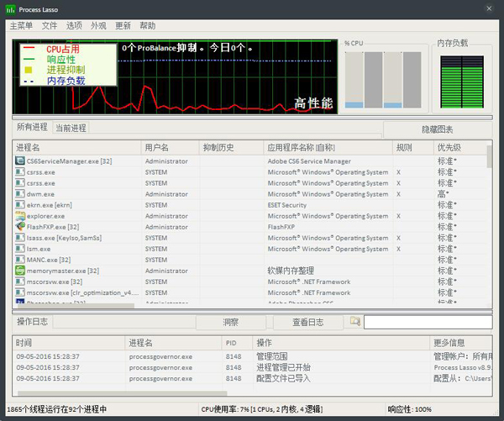Viewport: 504px width, 421px height.
Task: Click the ekrn.exe process icon
Action: tap(20, 205)
